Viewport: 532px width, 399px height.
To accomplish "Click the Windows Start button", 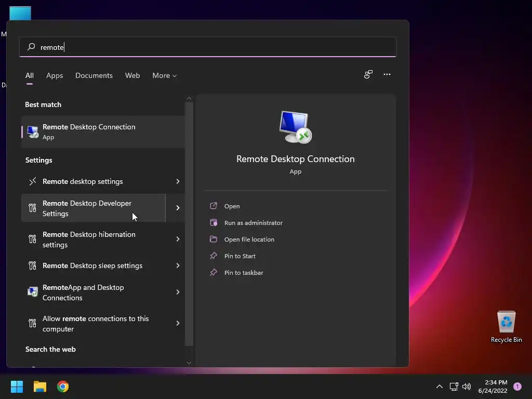I will [x=17, y=387].
